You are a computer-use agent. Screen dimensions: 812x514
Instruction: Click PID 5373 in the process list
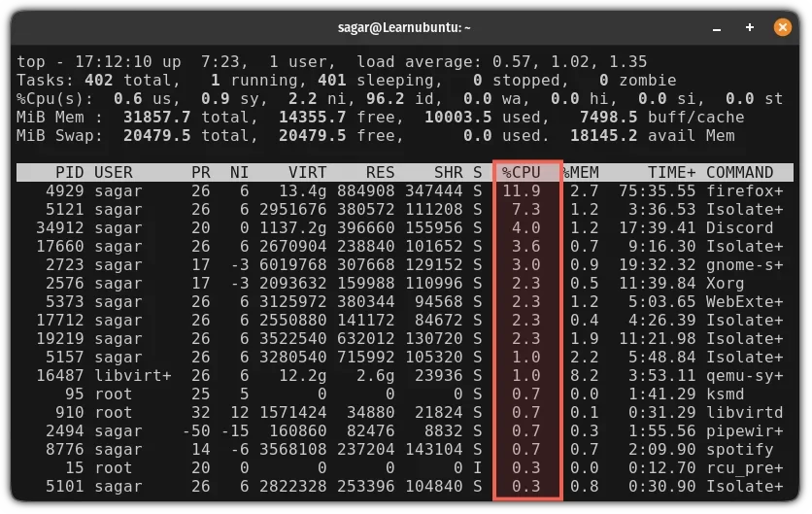coord(65,302)
